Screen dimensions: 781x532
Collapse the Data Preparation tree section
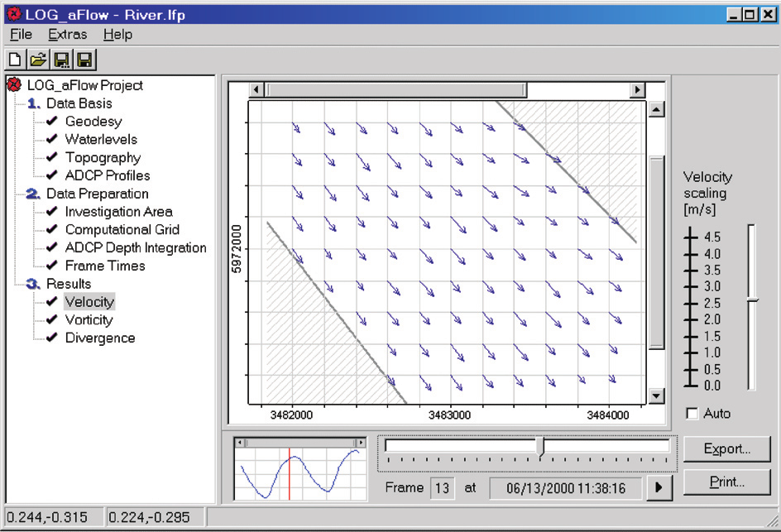[x=33, y=194]
